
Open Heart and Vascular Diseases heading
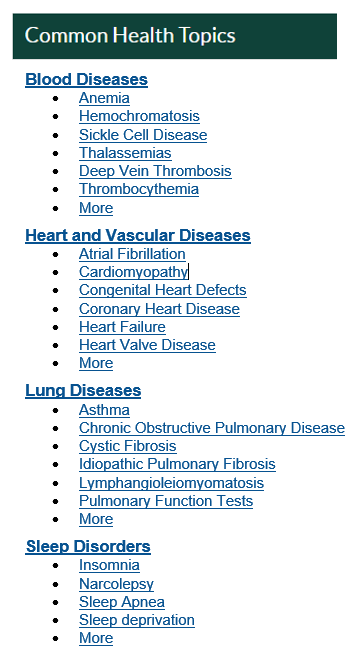138,236
